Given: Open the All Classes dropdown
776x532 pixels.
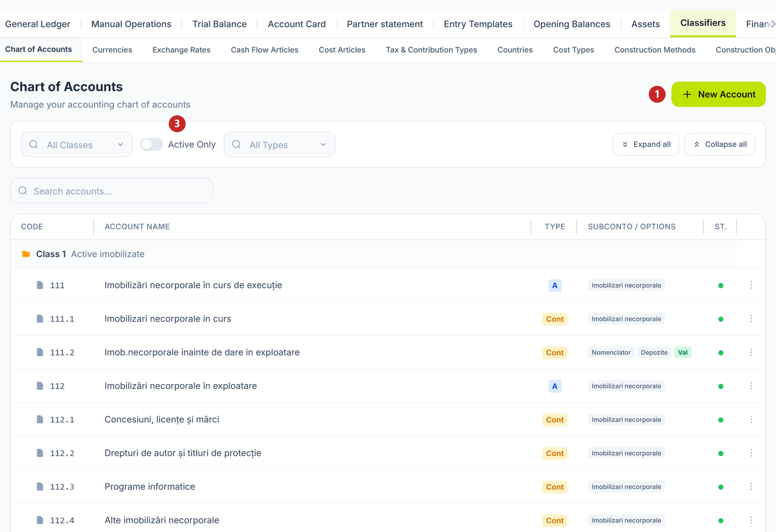Looking at the screenshot, I should click(x=77, y=145).
